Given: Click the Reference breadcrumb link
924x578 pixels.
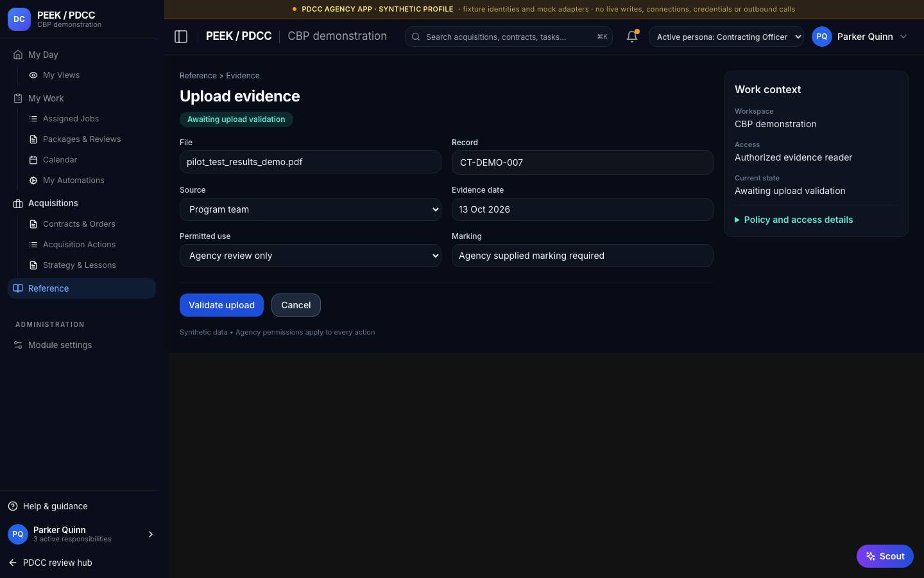Looking at the screenshot, I should (198, 76).
